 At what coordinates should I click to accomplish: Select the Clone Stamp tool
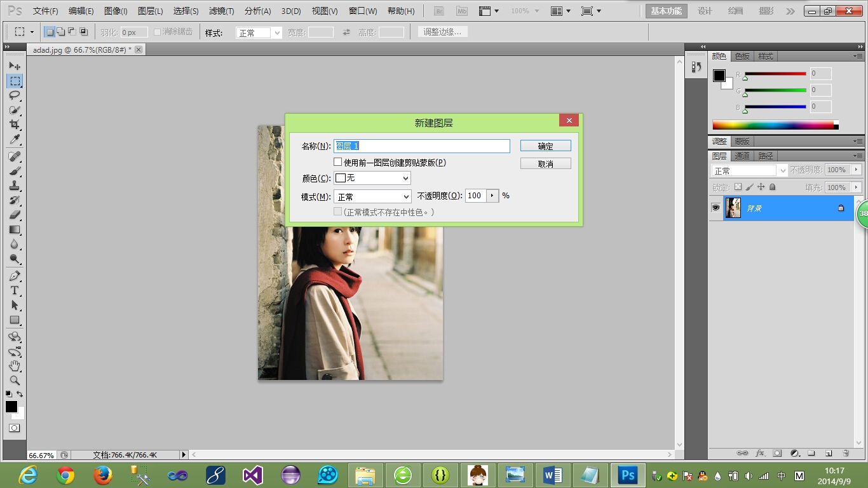15,186
